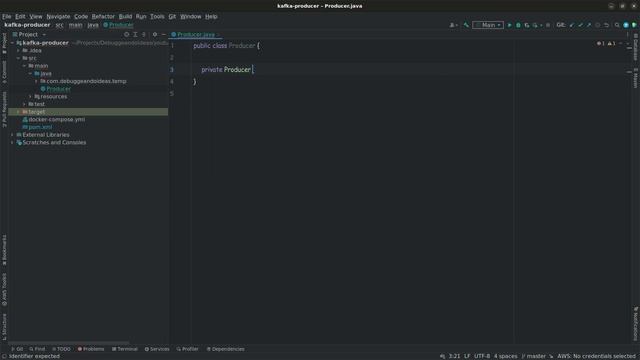Expand the test folder

(24, 104)
